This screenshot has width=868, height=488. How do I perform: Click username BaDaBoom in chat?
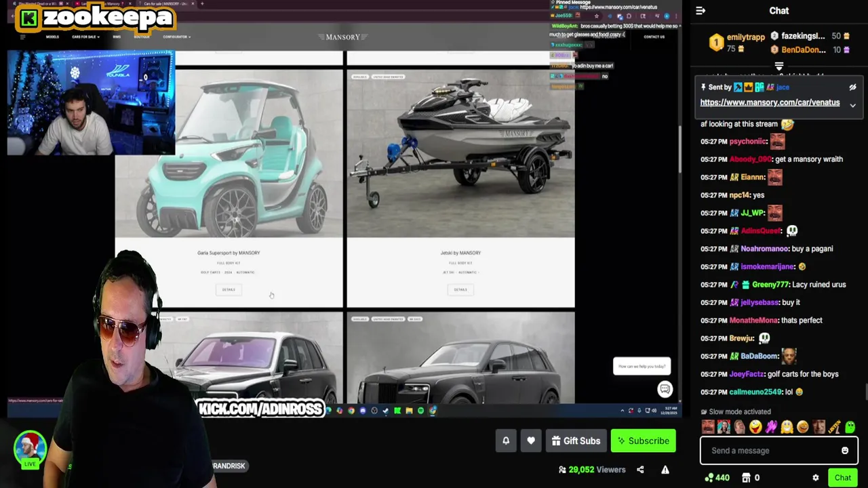pos(759,356)
